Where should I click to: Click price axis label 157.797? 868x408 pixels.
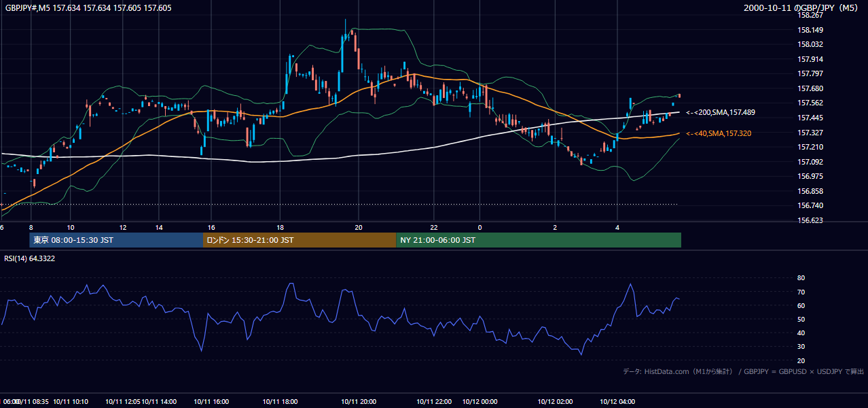810,73
